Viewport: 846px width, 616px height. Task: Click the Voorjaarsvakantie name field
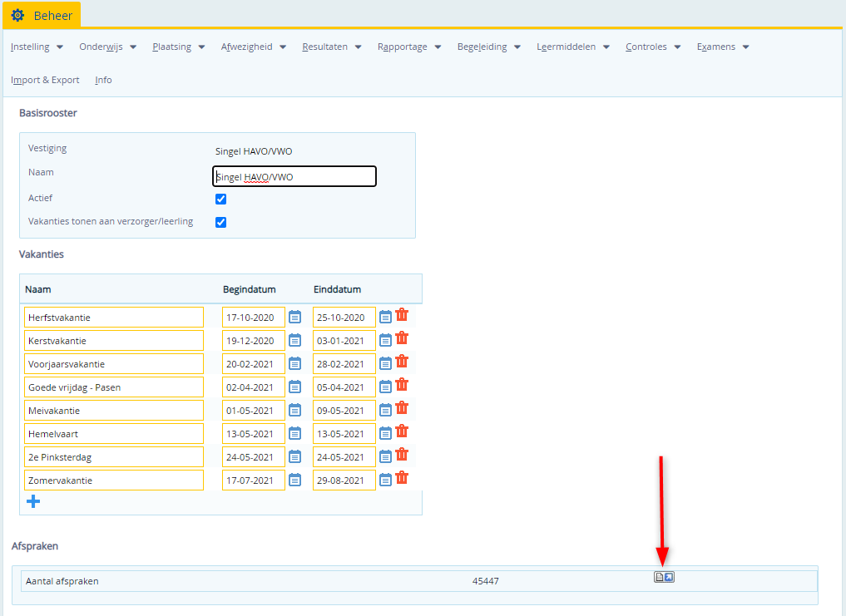click(x=114, y=363)
